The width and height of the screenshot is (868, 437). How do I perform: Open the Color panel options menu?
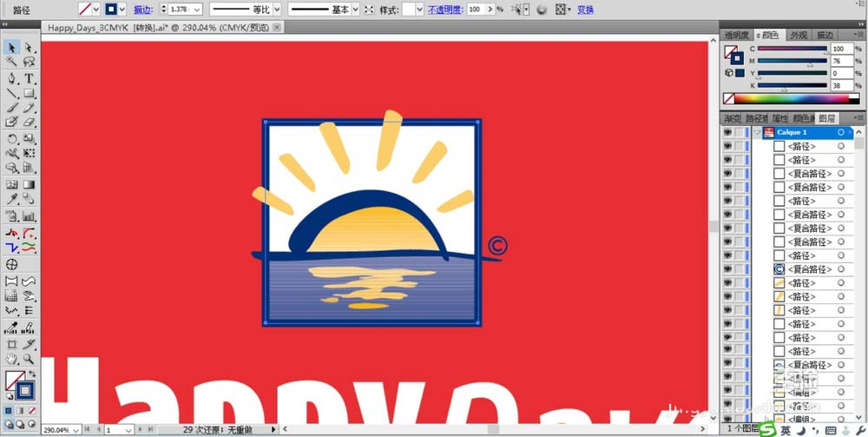tap(859, 35)
